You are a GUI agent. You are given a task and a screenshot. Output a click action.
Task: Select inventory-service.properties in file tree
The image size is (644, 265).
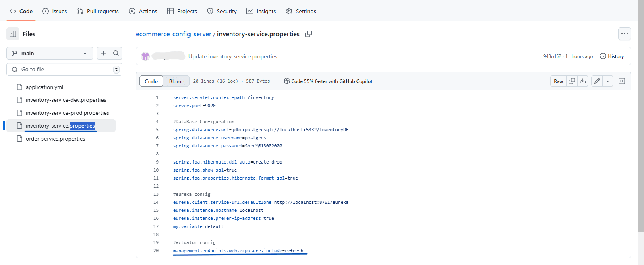(x=60, y=126)
